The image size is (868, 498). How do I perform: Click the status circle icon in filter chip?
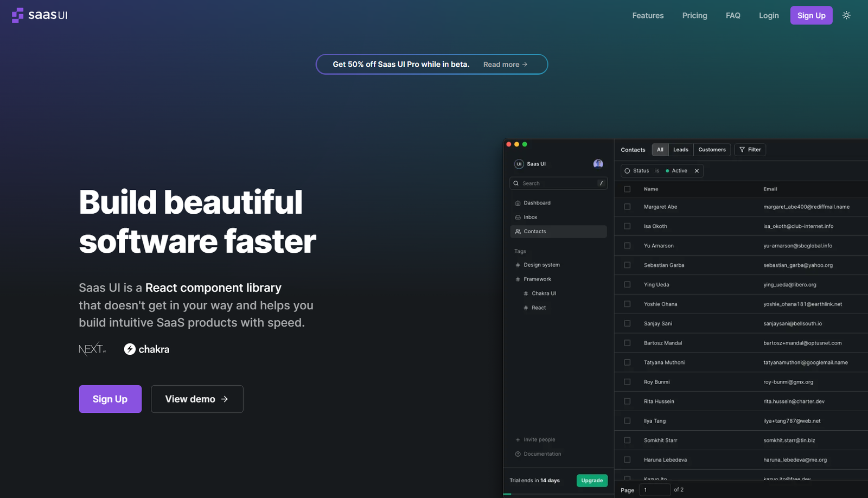point(627,171)
